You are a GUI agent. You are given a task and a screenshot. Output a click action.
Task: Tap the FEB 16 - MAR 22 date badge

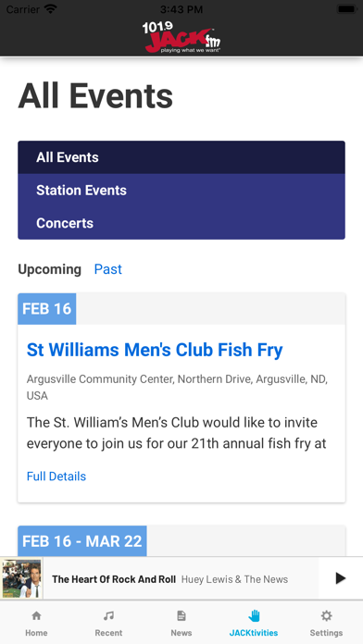[x=82, y=541]
